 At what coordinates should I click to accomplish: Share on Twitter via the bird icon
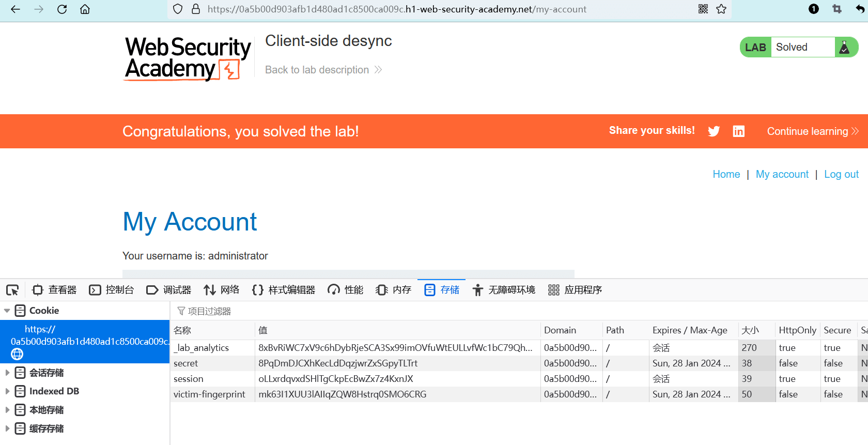click(714, 131)
